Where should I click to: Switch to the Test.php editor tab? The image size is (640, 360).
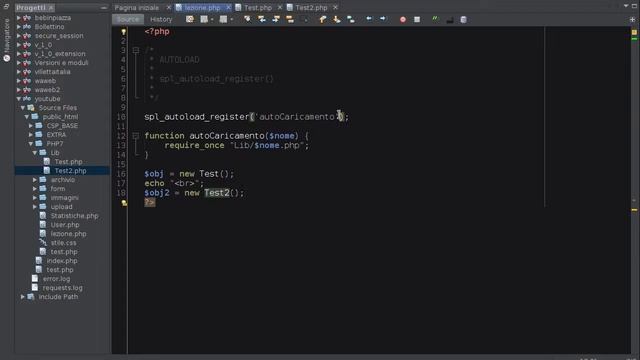[258, 7]
